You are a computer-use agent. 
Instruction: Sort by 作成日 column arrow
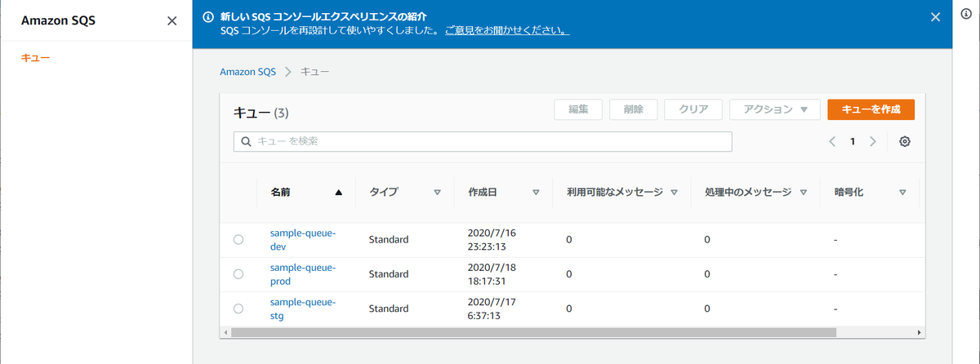pos(536,193)
